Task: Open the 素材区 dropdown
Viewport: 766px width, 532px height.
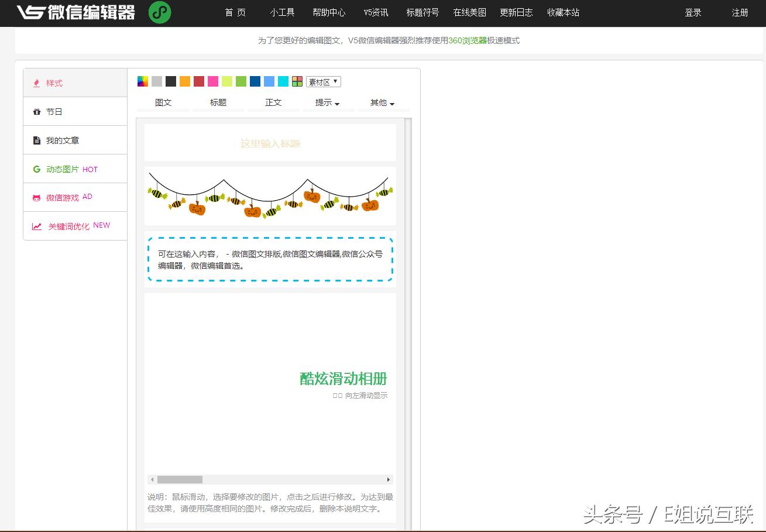Action: tap(324, 81)
